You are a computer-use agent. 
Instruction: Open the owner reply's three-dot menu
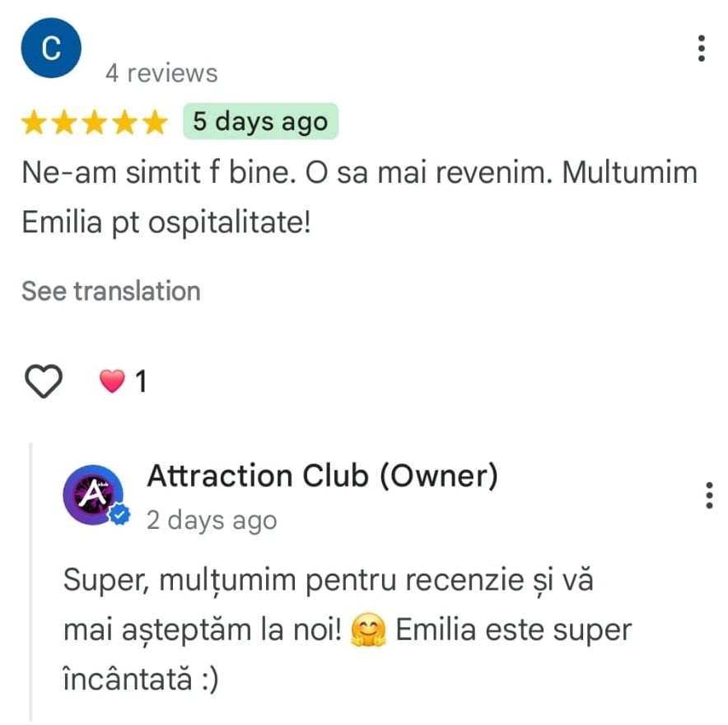click(709, 495)
